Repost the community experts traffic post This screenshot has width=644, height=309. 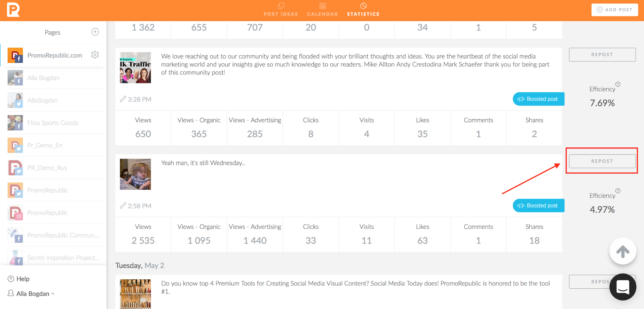602,55
